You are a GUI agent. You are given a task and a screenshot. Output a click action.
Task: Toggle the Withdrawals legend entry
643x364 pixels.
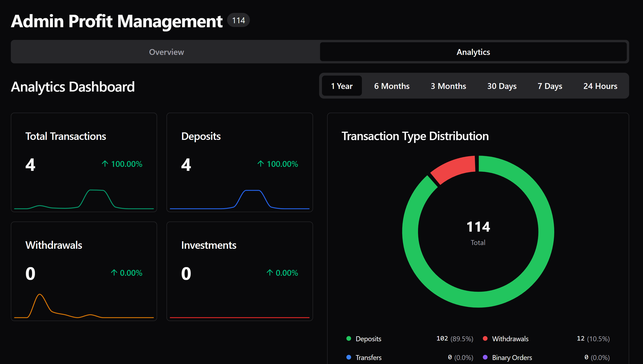(510, 339)
